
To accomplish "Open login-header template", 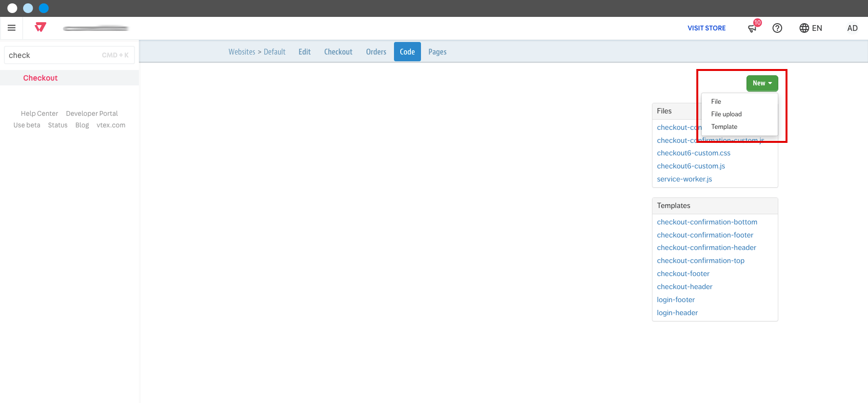I will coord(677,313).
